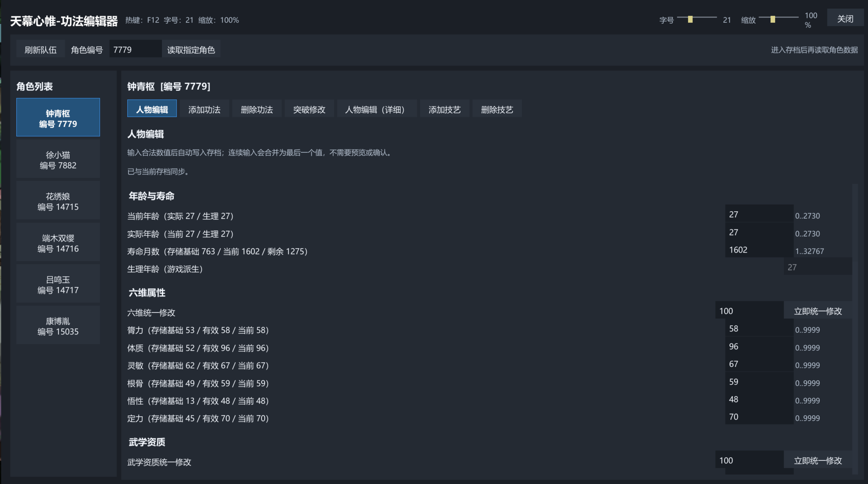
Task: Click the 当前年龄 value field
Action: 759,214
